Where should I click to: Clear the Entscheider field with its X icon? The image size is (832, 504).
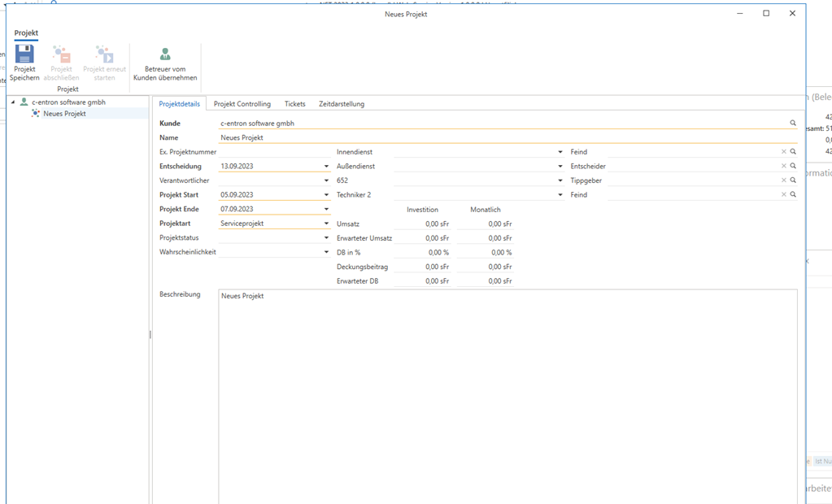point(784,167)
